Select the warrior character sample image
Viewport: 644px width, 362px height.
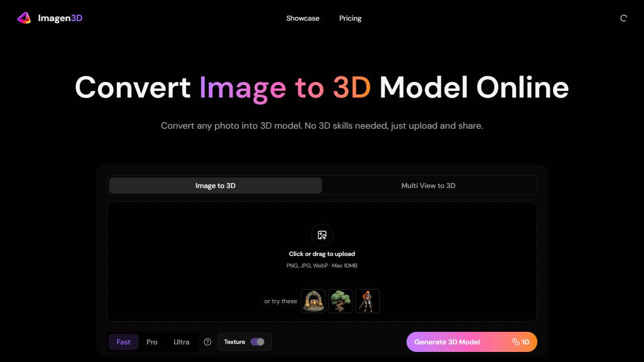coord(367,301)
